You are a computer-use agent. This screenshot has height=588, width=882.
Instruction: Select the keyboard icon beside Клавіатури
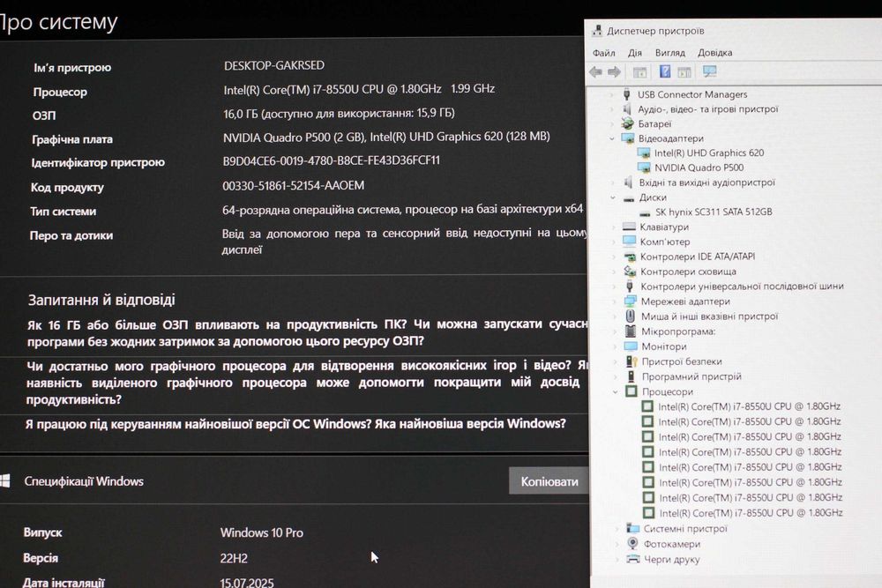(x=629, y=227)
